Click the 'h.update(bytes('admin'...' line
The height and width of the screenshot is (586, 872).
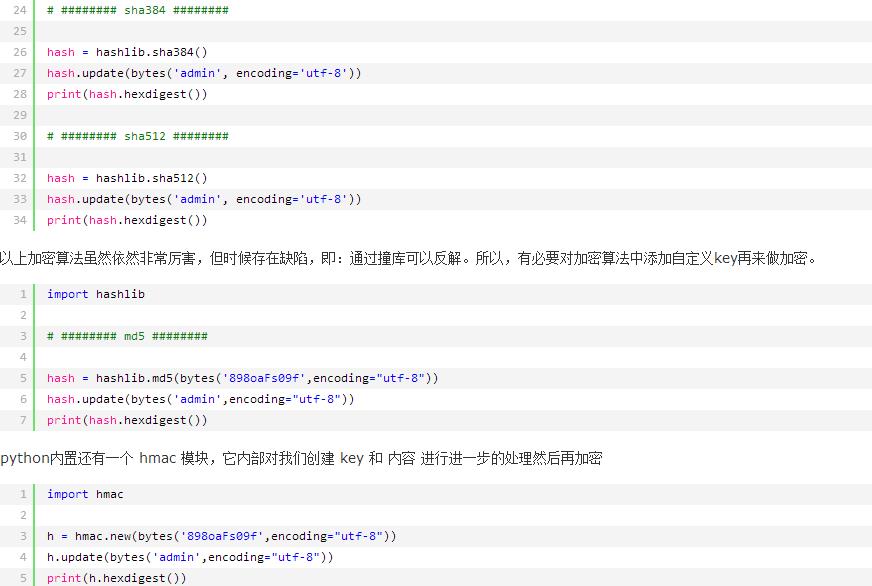pyautogui.click(x=190, y=558)
